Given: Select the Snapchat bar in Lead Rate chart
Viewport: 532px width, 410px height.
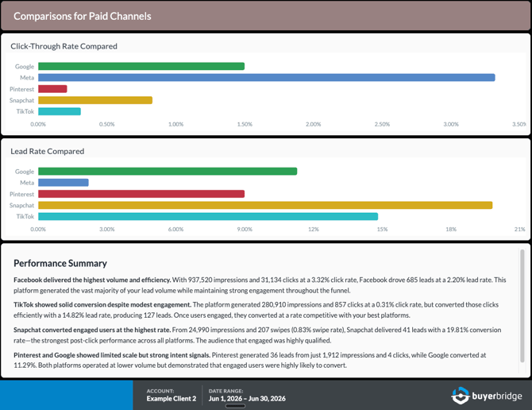Looking at the screenshot, I should click(x=265, y=205).
